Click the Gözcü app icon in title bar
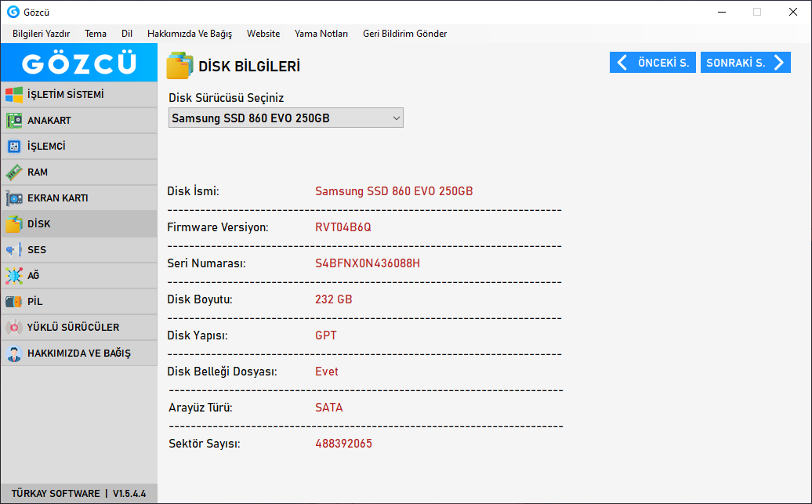Viewport: 812px width, 504px height. (13, 12)
